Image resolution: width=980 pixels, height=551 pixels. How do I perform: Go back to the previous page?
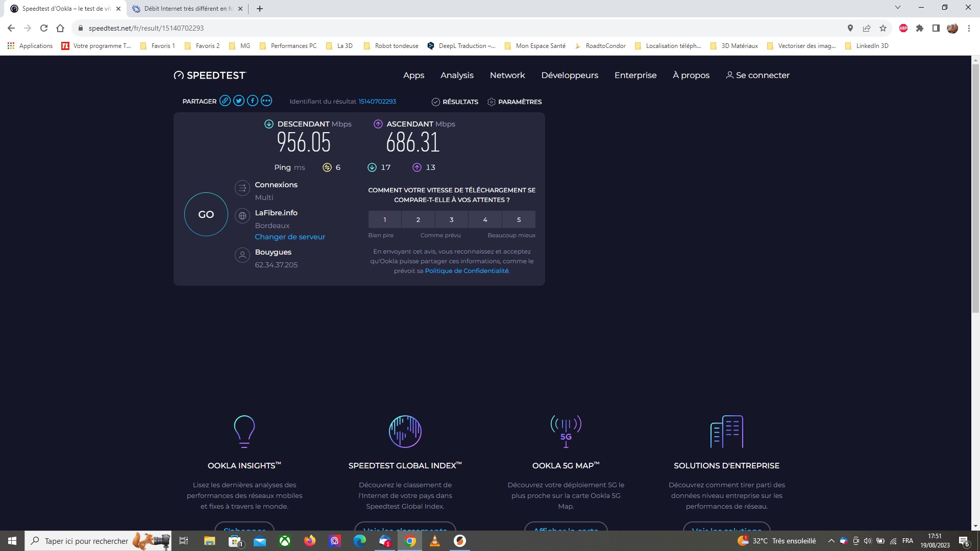coord(11,28)
